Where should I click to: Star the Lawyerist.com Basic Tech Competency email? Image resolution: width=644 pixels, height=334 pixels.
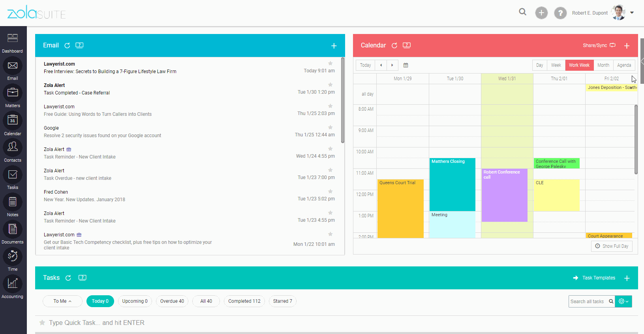pyautogui.click(x=330, y=234)
